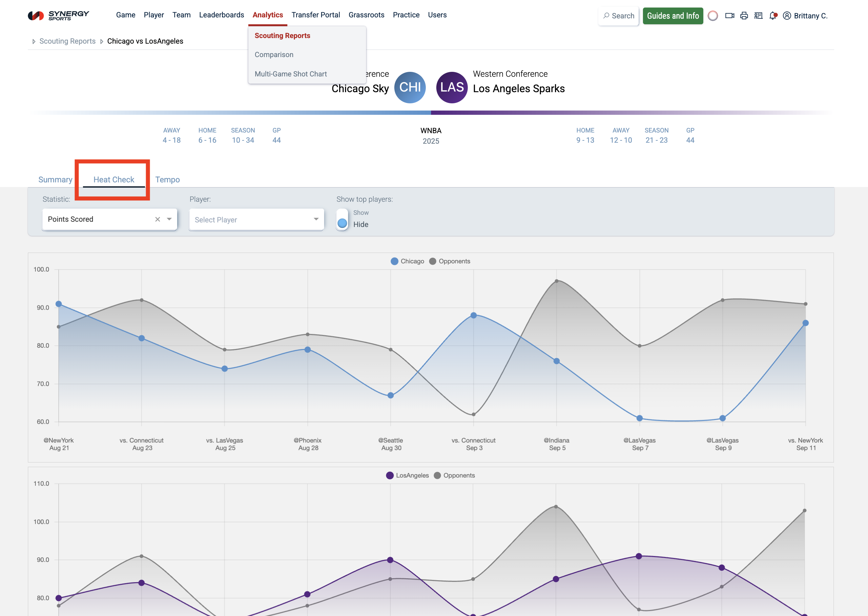This screenshot has width=868, height=616.
Task: Open the video camera icon
Action: [x=730, y=15]
